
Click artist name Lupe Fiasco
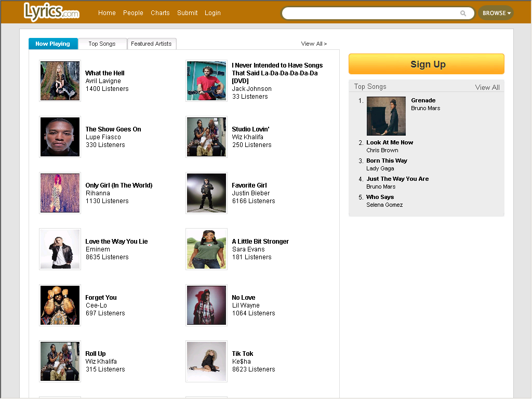tap(103, 137)
